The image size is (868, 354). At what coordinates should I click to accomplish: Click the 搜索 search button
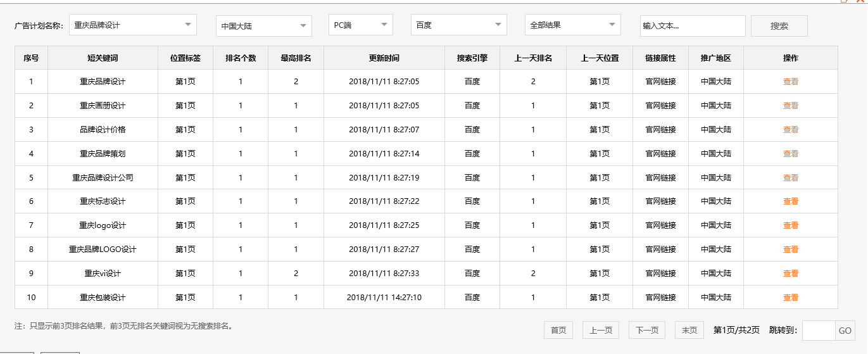click(x=779, y=26)
